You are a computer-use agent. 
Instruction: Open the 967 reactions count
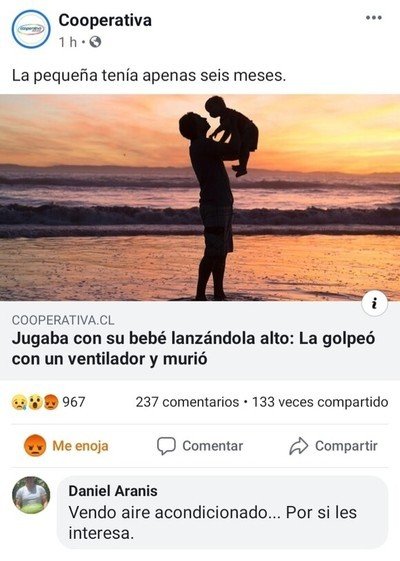point(74,402)
